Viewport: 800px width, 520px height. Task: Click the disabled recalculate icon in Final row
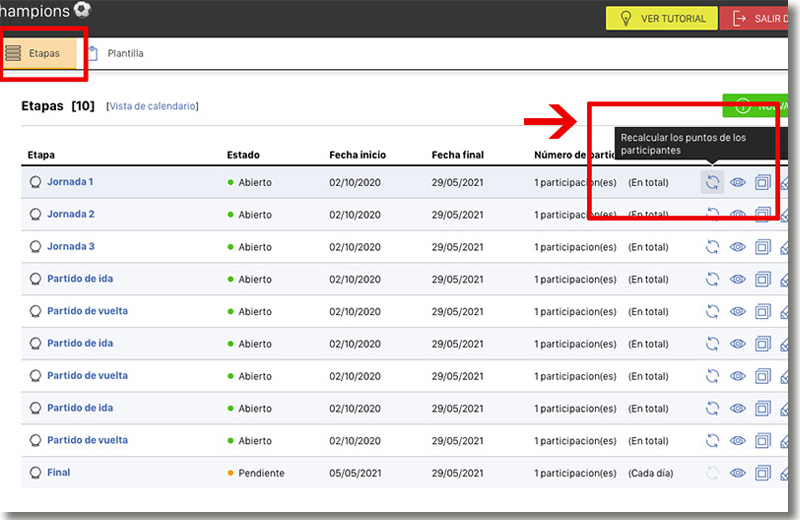(x=712, y=473)
